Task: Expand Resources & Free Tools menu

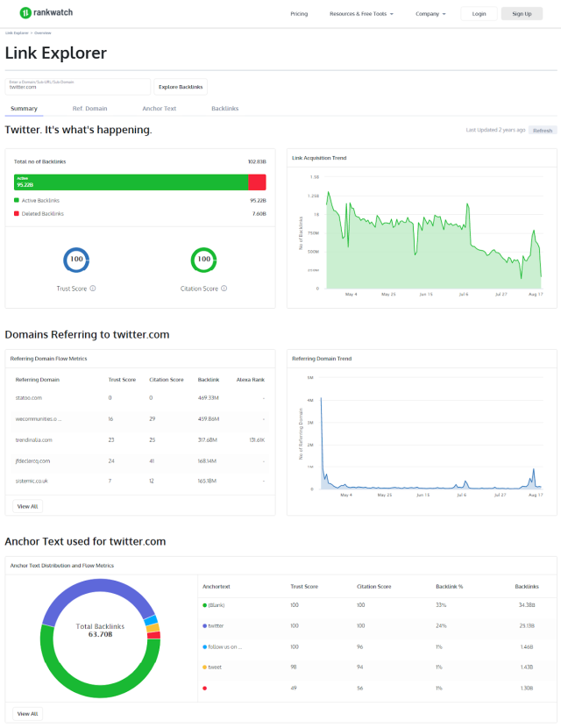Action: click(x=361, y=14)
